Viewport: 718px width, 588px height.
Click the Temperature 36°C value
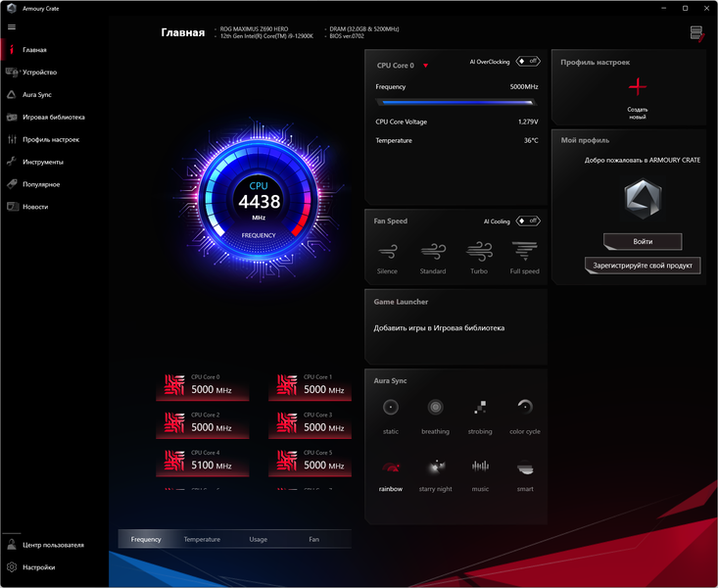(531, 140)
